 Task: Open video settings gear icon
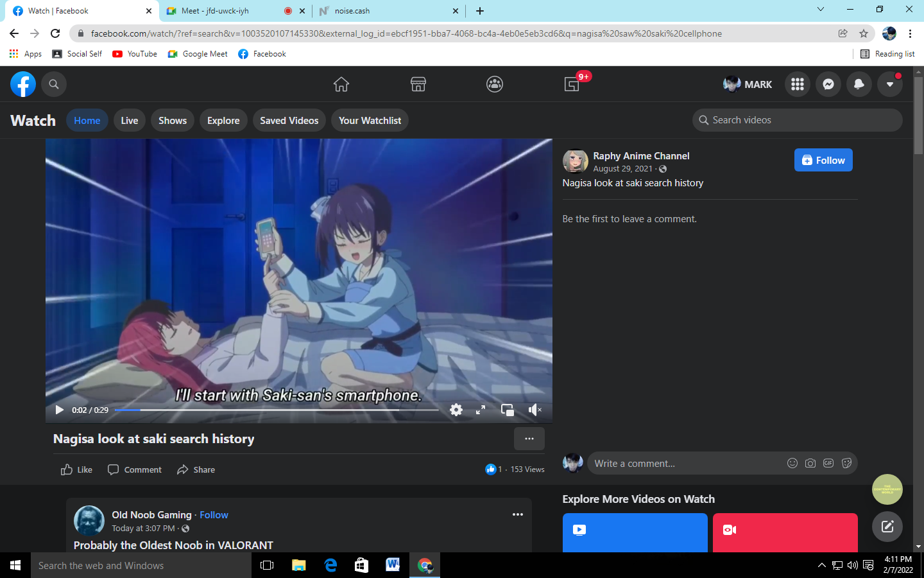456,410
